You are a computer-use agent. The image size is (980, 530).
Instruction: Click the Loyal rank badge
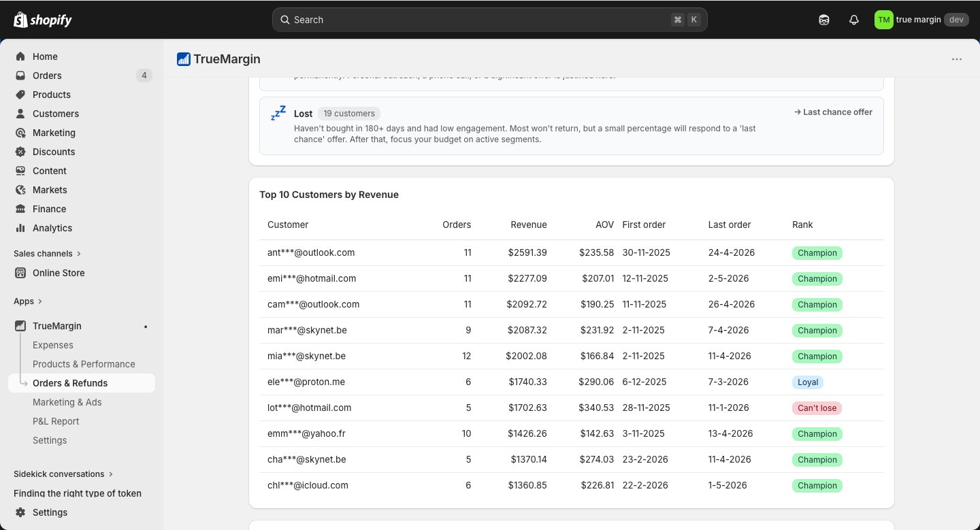pos(808,382)
